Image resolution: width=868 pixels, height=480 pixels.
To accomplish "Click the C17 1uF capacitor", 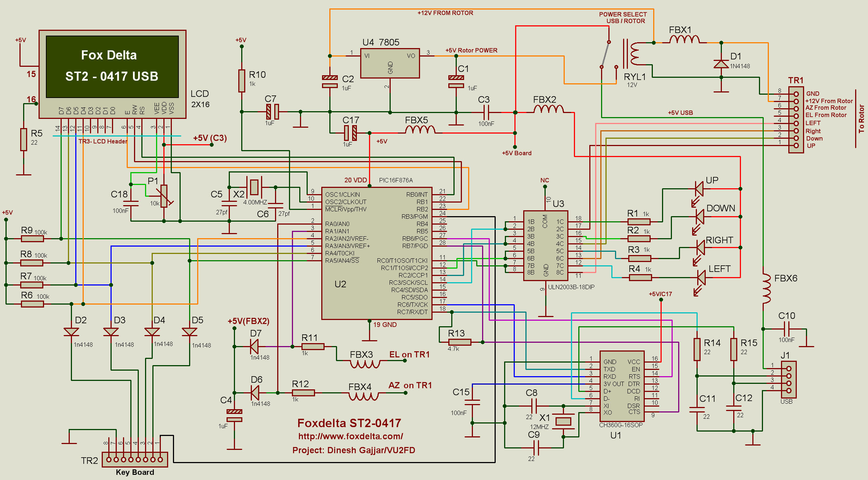I will coord(350,133).
